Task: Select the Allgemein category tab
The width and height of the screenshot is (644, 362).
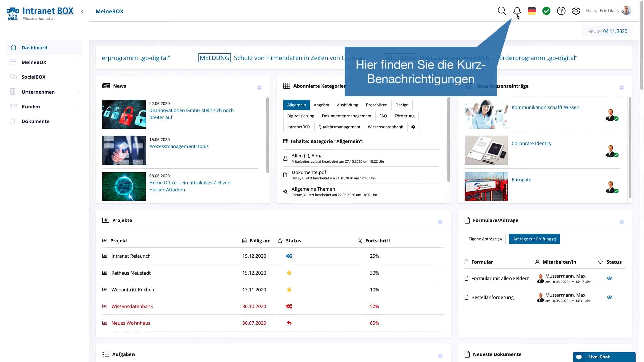Action: 297,105
